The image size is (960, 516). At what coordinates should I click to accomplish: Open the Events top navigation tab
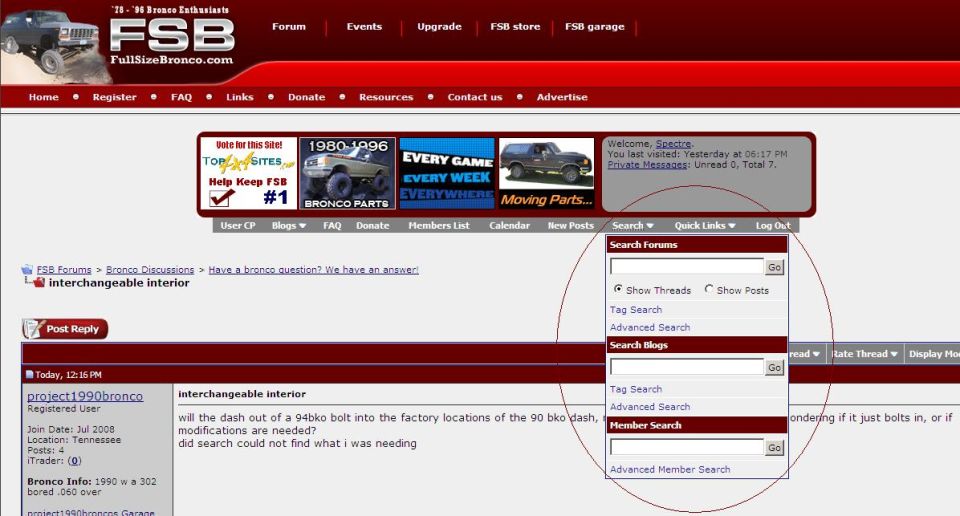364,27
